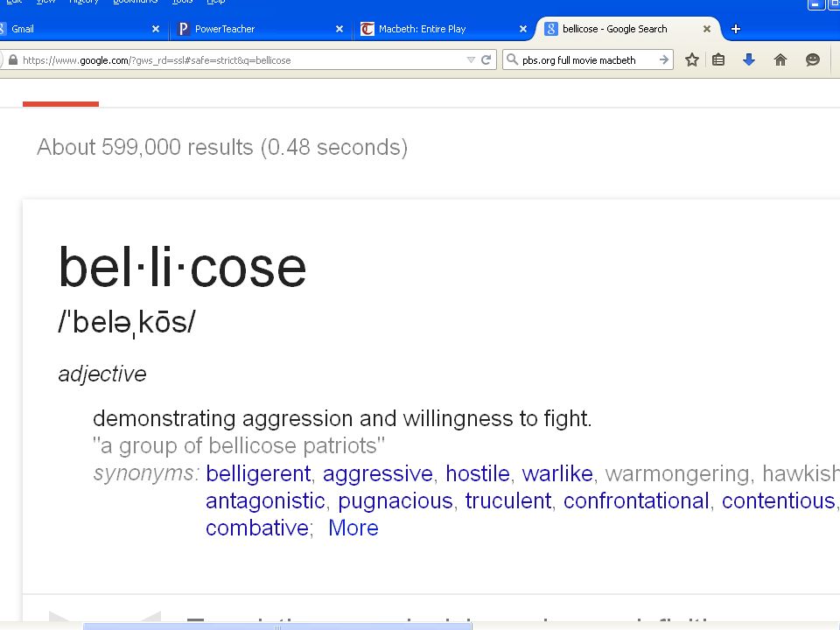
Task: Close the Macbeth: Entire Play tab
Action: pos(523,29)
